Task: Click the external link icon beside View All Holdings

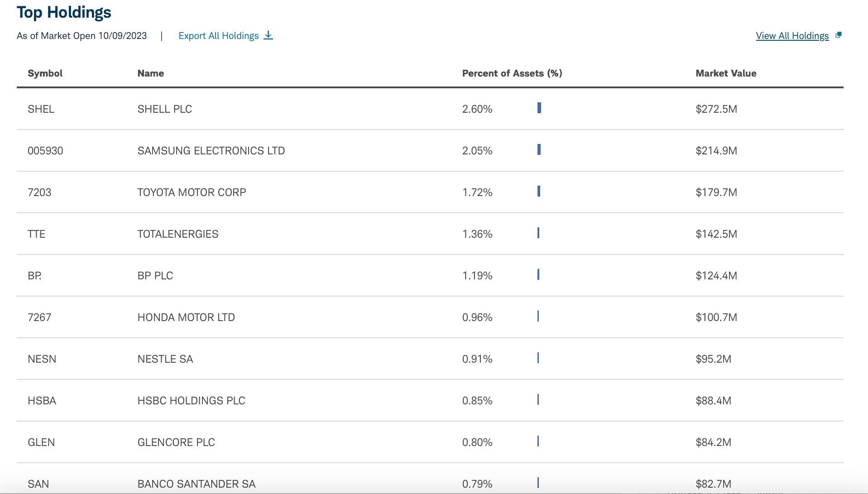Action: pos(838,35)
